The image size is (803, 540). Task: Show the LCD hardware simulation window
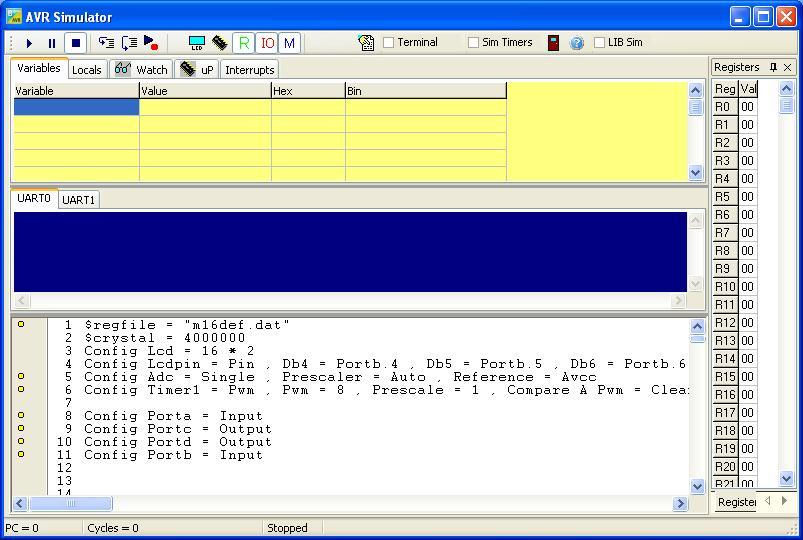197,43
